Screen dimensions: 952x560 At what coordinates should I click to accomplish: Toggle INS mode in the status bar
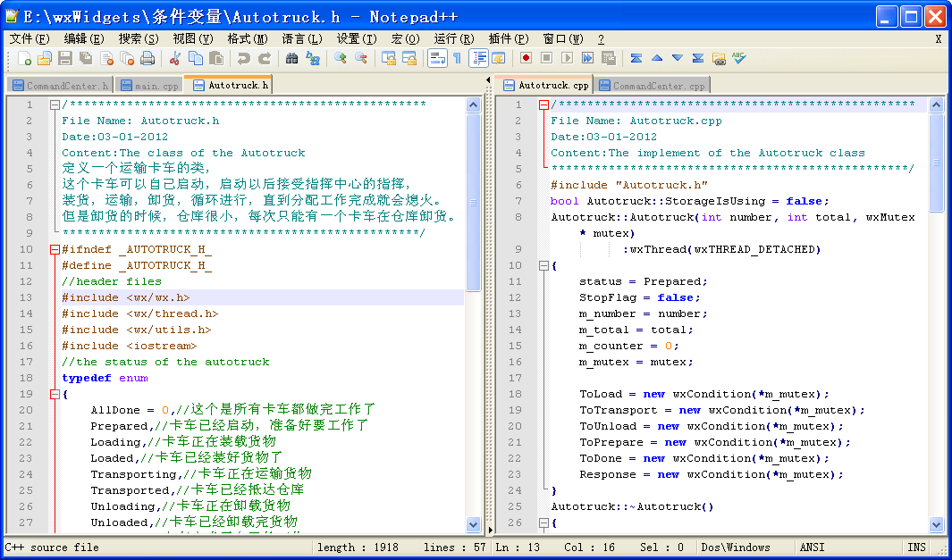pyautogui.click(x=917, y=547)
